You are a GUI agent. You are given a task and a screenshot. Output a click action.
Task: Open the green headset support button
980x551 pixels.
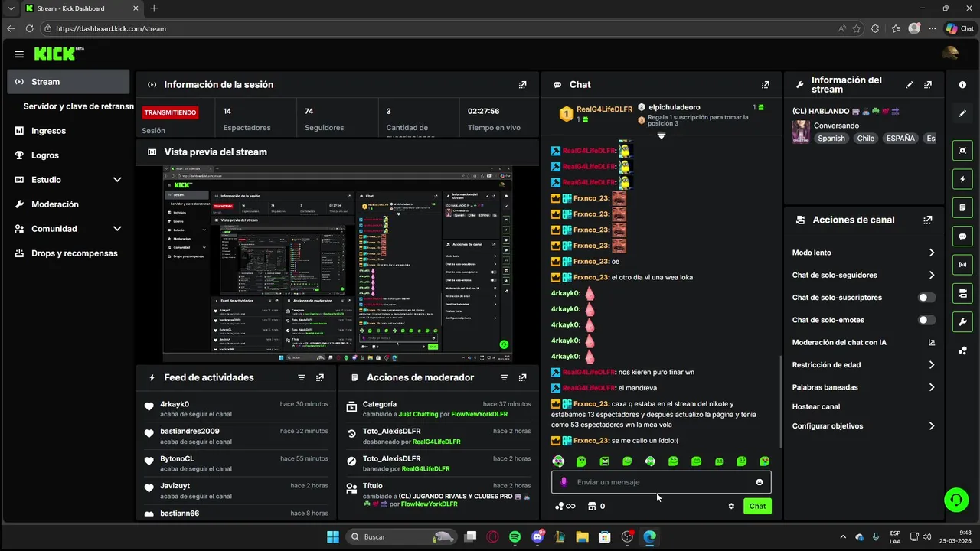coord(956,500)
